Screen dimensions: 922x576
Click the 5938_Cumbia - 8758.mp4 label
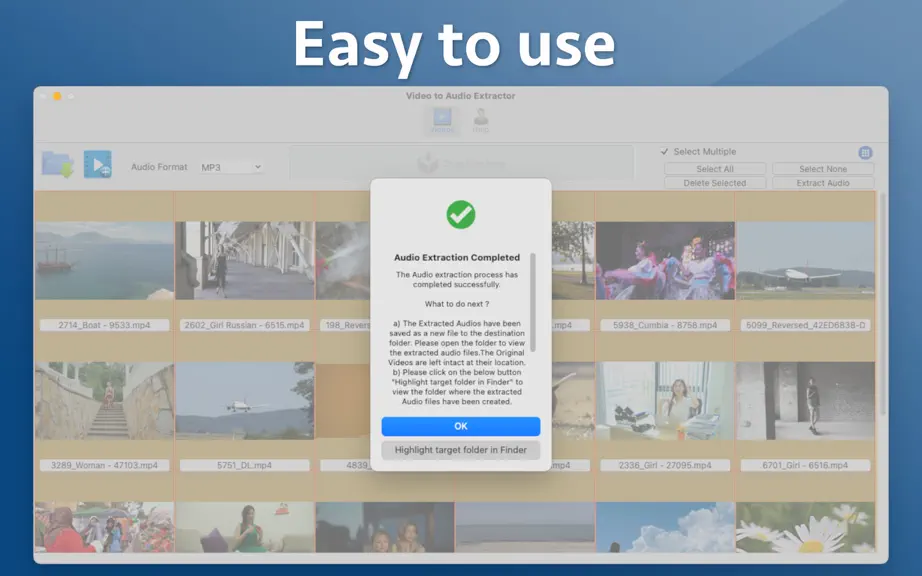click(x=665, y=325)
